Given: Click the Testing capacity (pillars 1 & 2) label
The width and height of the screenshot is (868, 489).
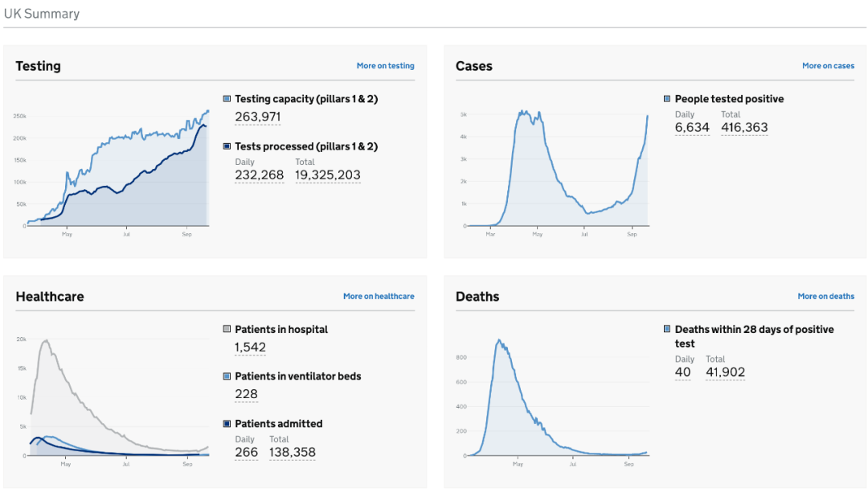Looking at the screenshot, I should [306, 99].
